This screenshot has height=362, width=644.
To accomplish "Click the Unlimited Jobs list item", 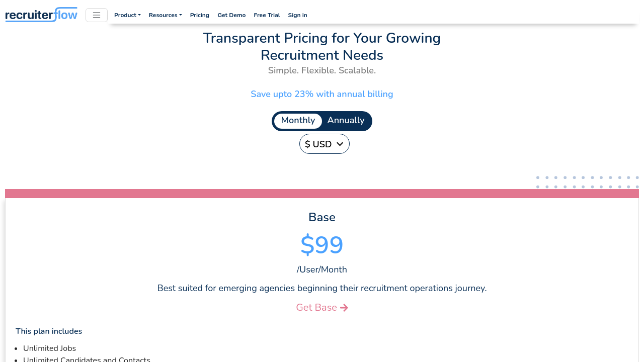I will 49,348.
